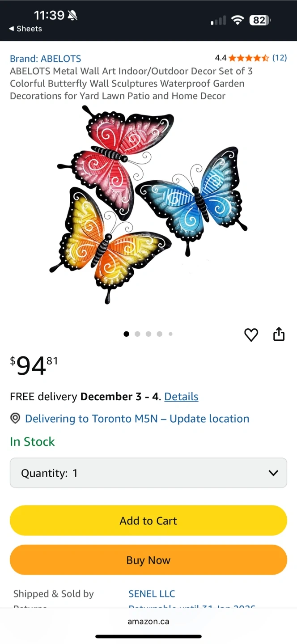Tap Delivering to Toronto M5N update location

(x=137, y=419)
